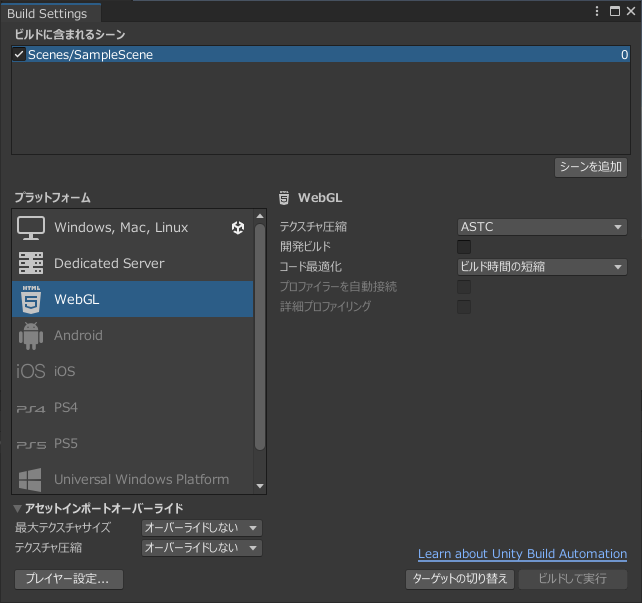Click the scene index number 0
This screenshot has height=603, width=642.
(x=624, y=54)
